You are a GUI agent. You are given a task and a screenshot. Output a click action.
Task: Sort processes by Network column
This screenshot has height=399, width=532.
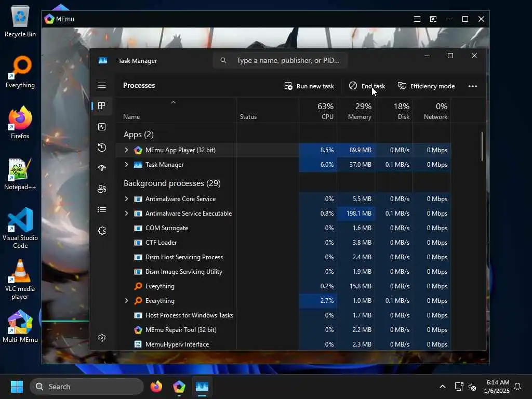click(x=432, y=111)
